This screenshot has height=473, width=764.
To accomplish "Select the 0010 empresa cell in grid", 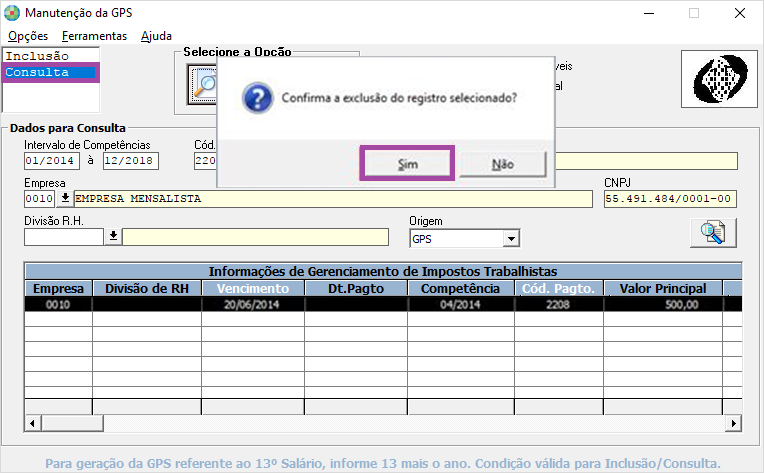I will (x=58, y=304).
